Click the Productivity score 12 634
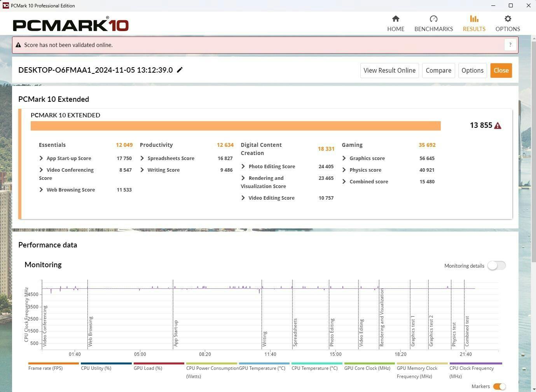Screen dimensions: 536x392 (x=225, y=145)
